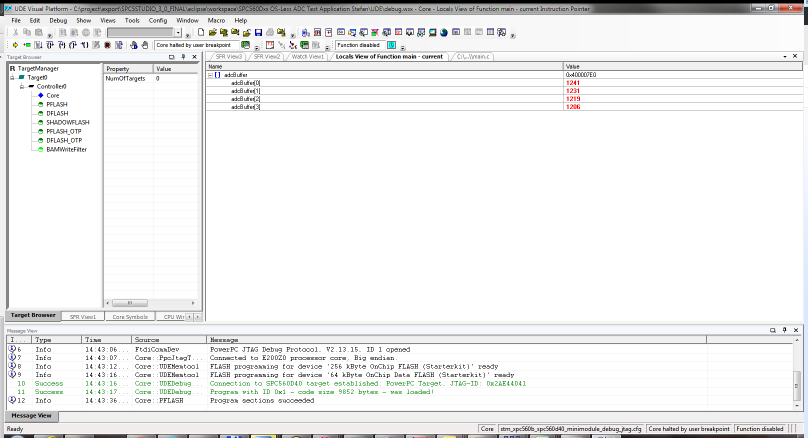Click the save (floppy disk) toolbar icon
Image resolution: width=808 pixels, height=438 pixels.
click(x=259, y=33)
